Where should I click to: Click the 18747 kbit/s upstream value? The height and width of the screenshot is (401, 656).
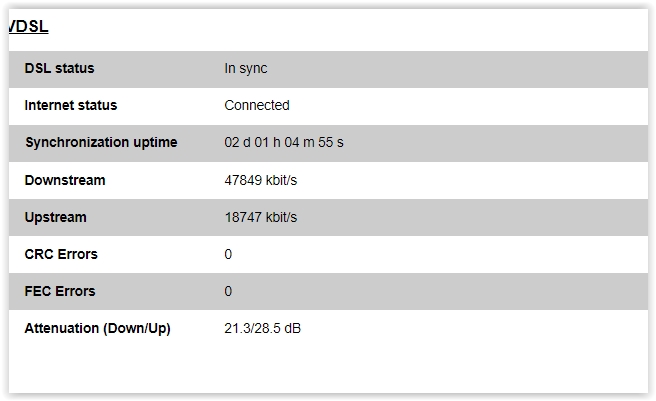tap(260, 217)
